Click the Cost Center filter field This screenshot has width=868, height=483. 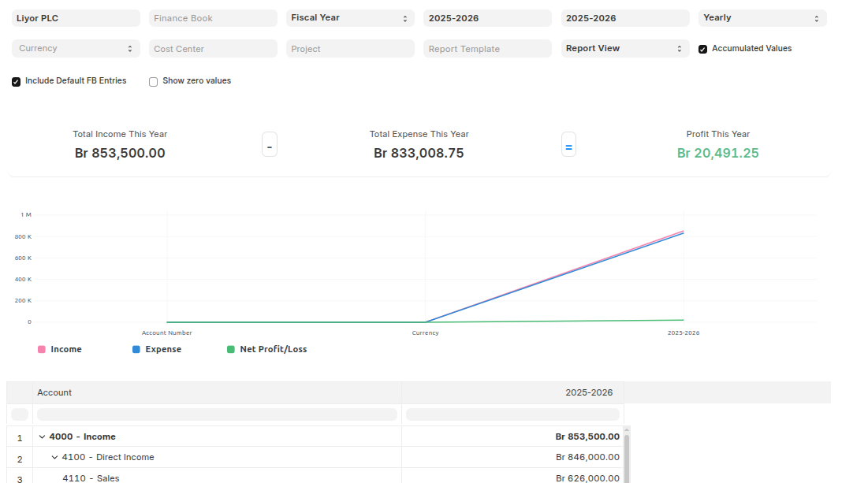(x=213, y=49)
